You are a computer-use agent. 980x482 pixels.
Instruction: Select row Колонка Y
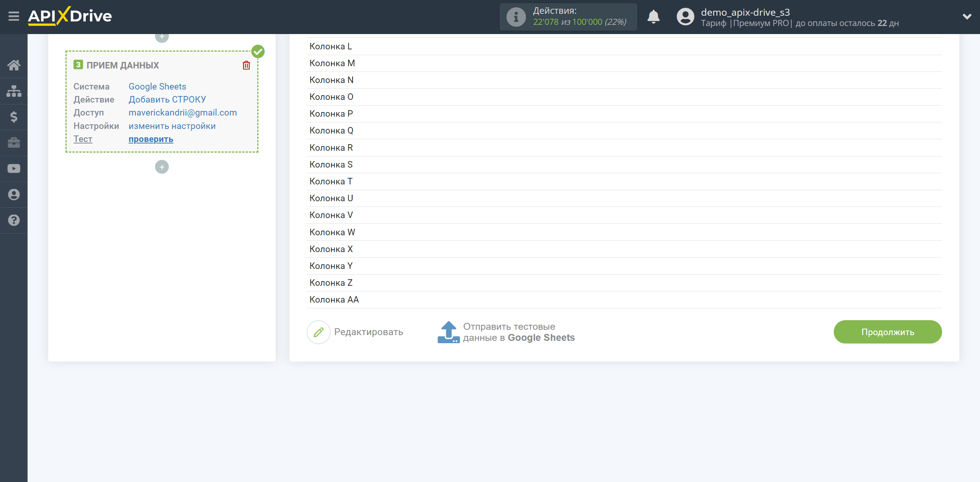tap(624, 266)
